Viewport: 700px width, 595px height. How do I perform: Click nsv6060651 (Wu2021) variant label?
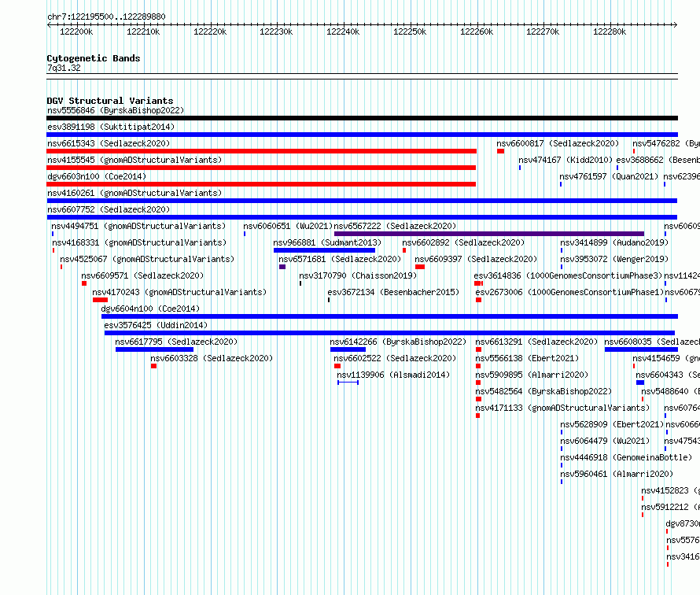(x=288, y=226)
